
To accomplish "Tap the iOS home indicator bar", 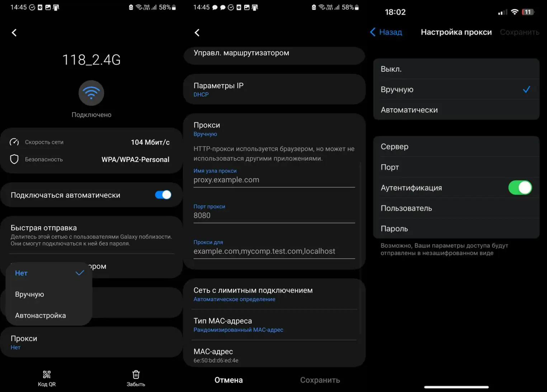I will 456,387.
